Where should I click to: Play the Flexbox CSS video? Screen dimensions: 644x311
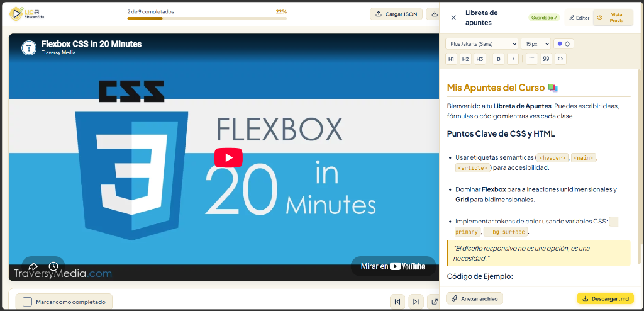[228, 157]
